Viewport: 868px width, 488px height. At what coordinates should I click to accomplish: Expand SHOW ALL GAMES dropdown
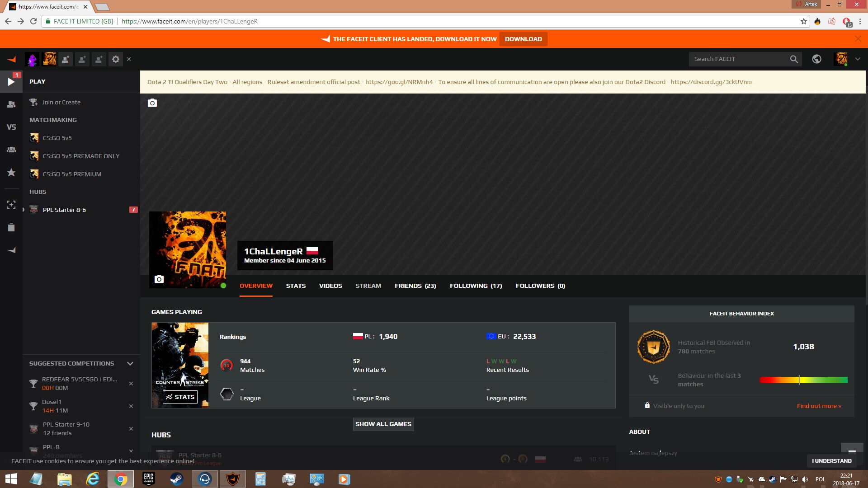coord(383,424)
